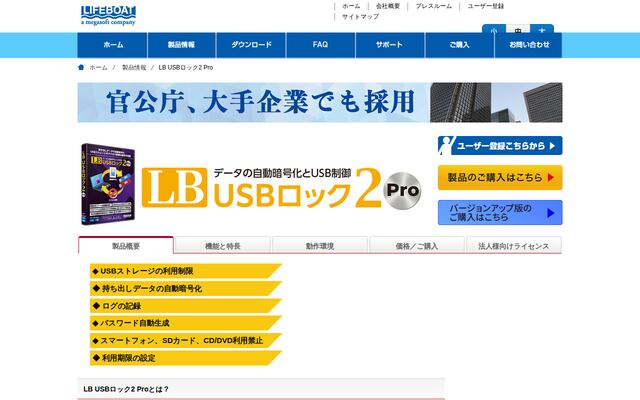
Task: Click 製品情報 breadcrumb link
Action: 134,67
